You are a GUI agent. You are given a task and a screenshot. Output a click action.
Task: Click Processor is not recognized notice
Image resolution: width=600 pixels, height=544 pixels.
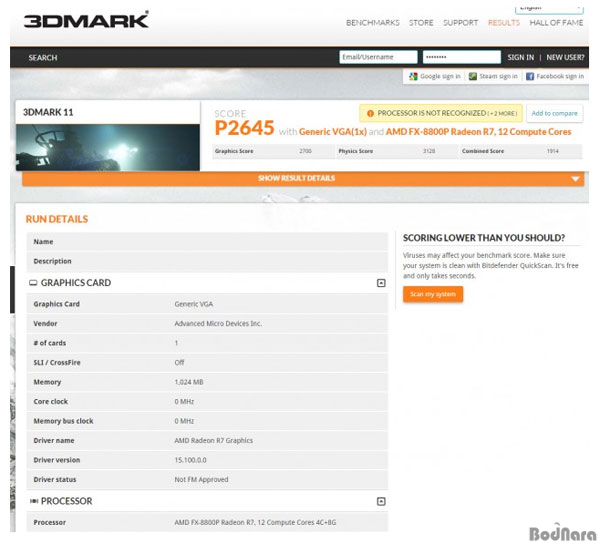pyautogui.click(x=441, y=113)
